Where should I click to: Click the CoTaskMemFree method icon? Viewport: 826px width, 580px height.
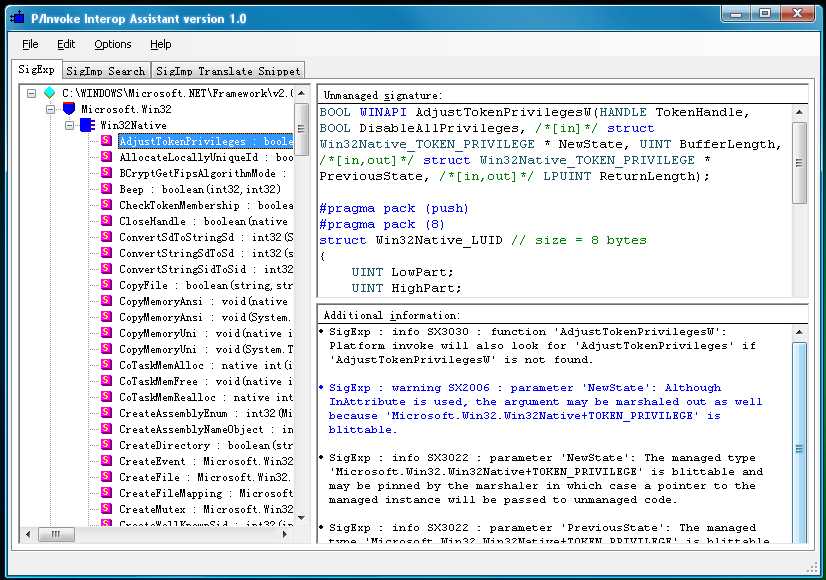tap(106, 380)
